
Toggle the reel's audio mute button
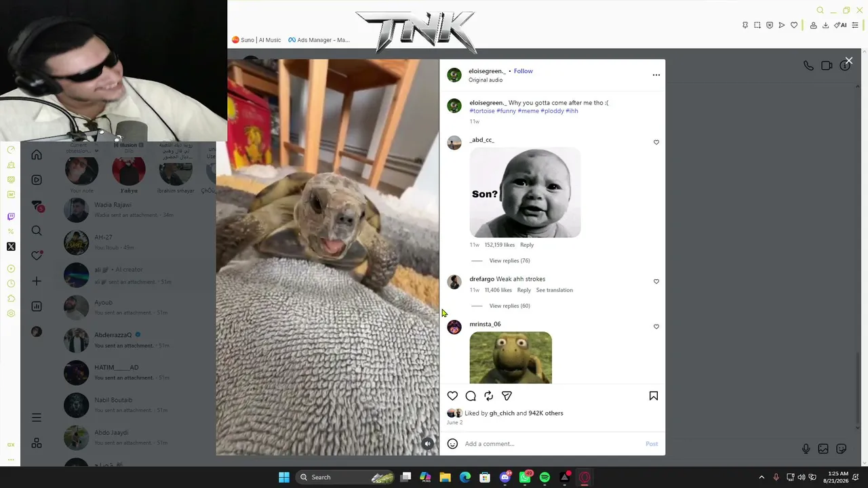tap(427, 444)
